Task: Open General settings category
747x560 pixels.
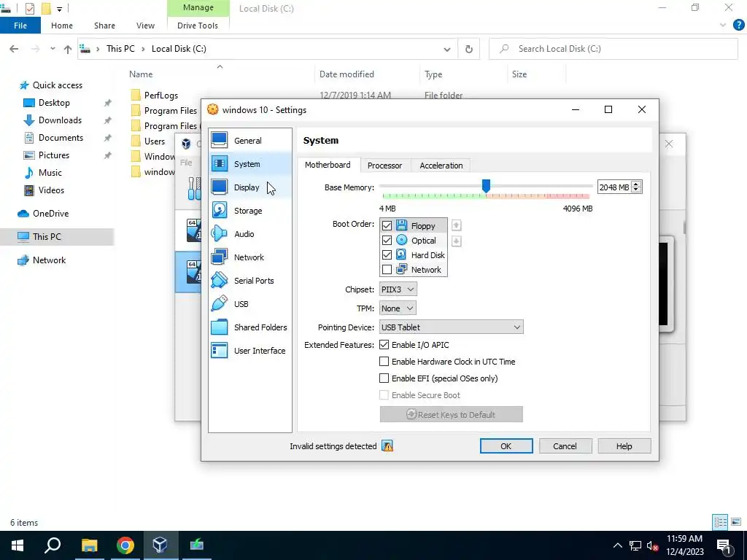Action: (250, 141)
